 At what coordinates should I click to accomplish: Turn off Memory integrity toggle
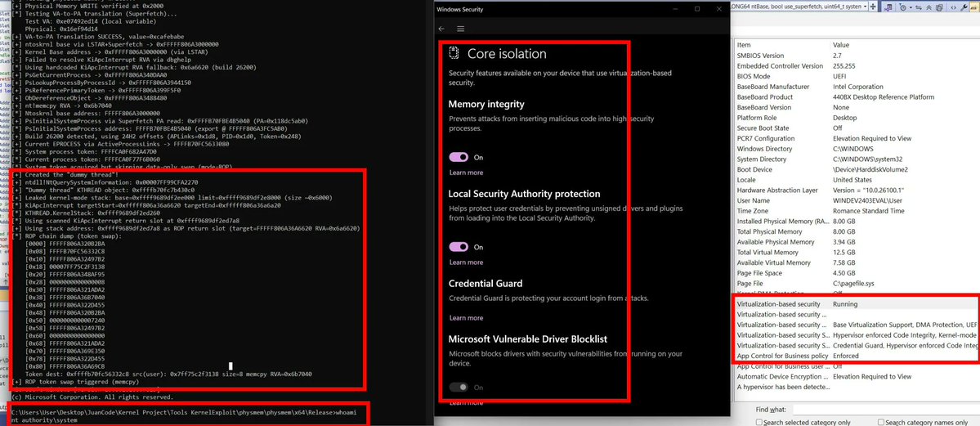(459, 157)
